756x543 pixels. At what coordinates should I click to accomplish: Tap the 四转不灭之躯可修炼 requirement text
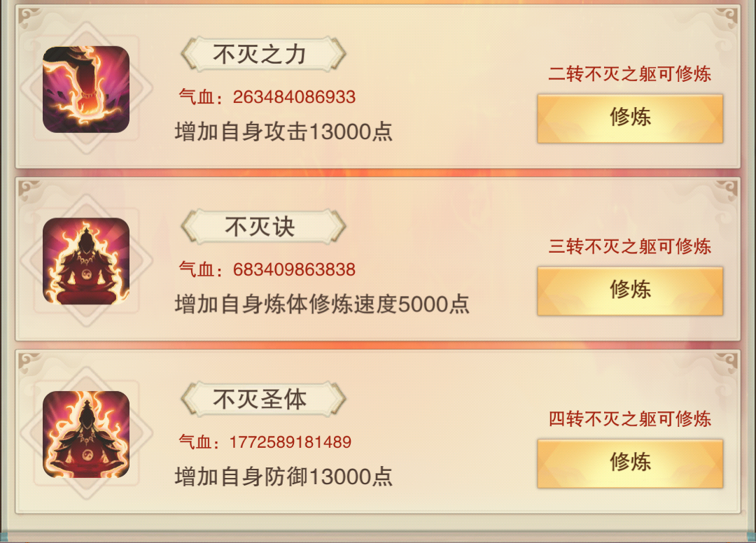[x=630, y=419]
